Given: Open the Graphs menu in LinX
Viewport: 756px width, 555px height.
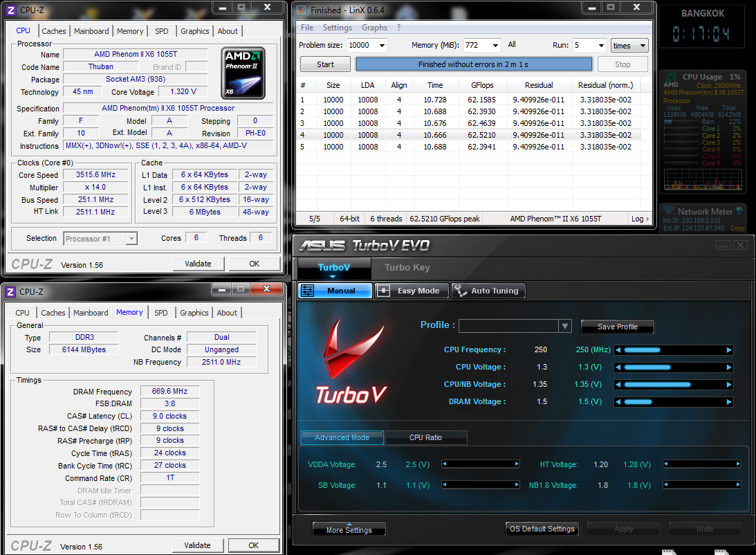Looking at the screenshot, I should [x=374, y=28].
